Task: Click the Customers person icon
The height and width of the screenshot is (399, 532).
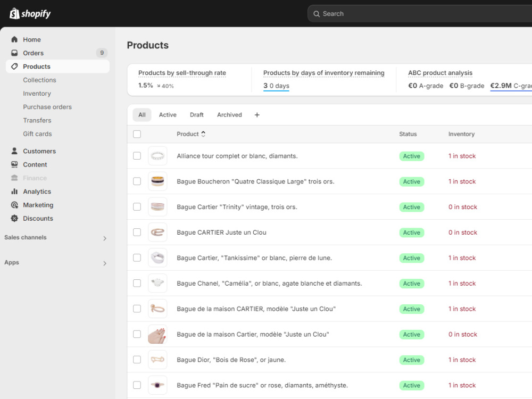Action: tap(14, 151)
